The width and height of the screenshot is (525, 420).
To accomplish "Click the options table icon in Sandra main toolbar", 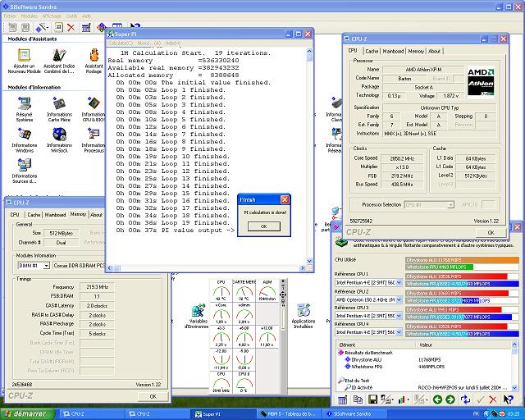I will coord(86,27).
